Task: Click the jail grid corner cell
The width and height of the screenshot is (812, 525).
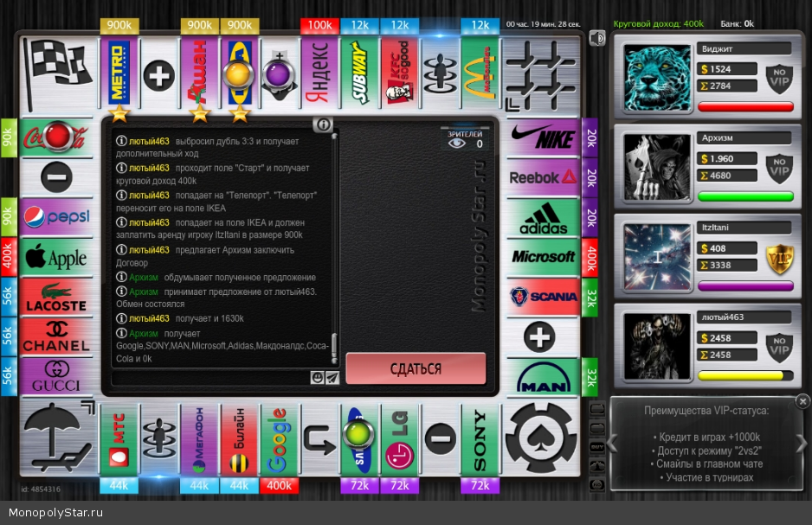Action: 541,74
